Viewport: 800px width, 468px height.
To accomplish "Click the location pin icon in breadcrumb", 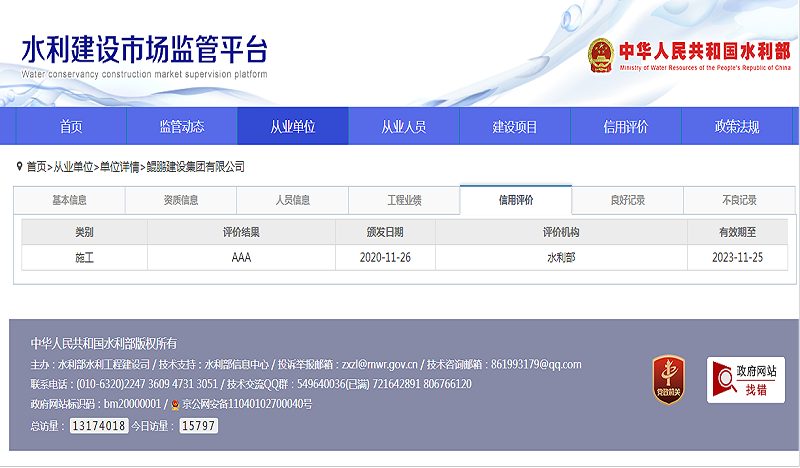I will pos(19,166).
